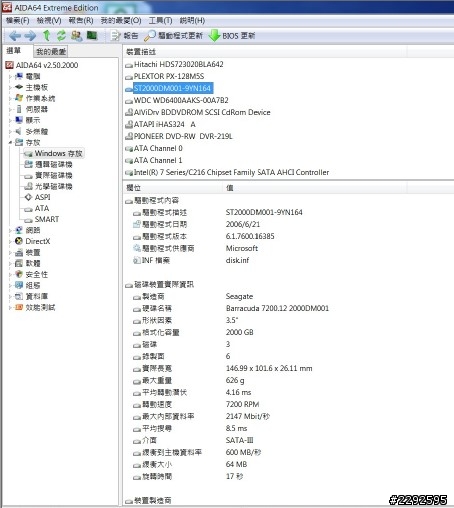Select WDC WD6400AAKS-00A7B2 in device list
Viewport: 454px width, 508px height.
(x=181, y=100)
